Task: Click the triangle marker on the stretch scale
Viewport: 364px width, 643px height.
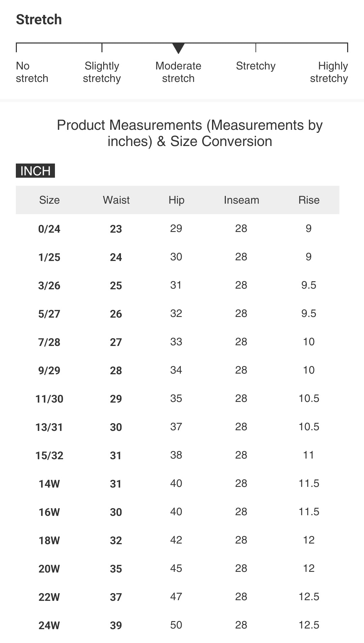Action: click(x=178, y=48)
